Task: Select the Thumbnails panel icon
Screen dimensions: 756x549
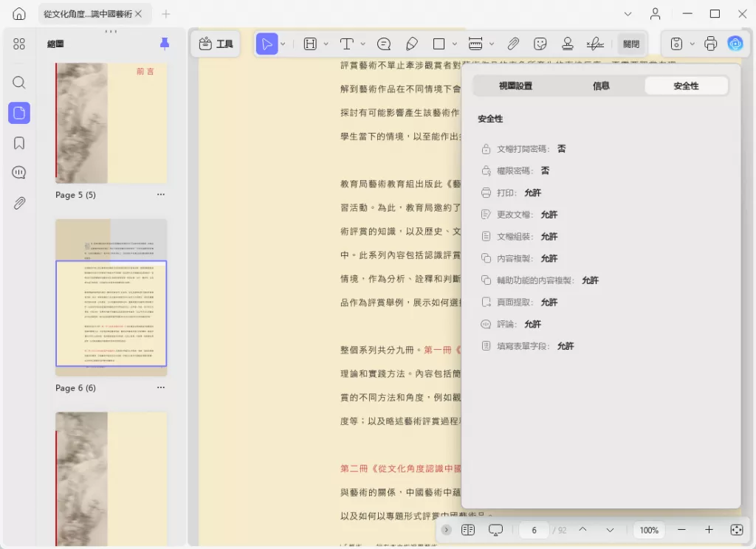Action: pos(19,113)
